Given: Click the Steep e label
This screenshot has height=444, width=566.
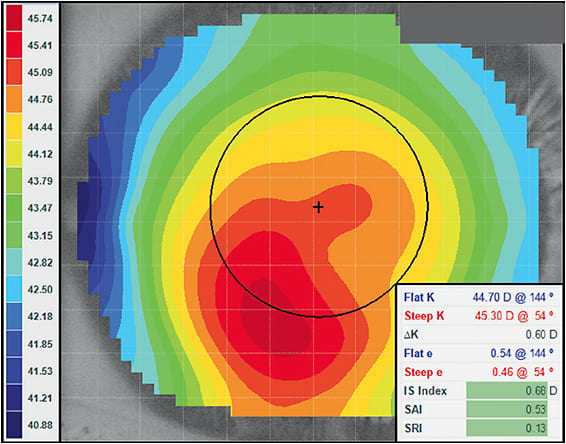Looking at the screenshot, I should [424, 372].
